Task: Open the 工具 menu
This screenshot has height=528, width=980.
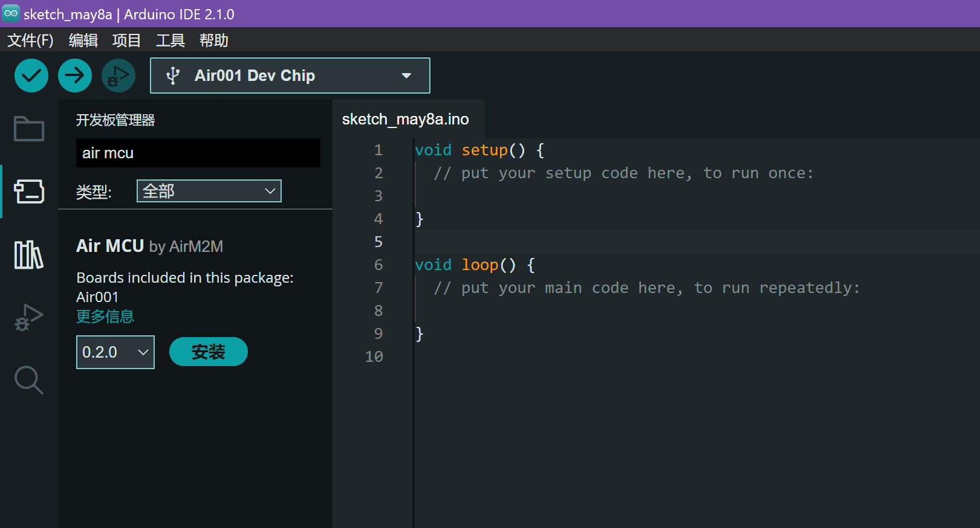Action: 170,40
